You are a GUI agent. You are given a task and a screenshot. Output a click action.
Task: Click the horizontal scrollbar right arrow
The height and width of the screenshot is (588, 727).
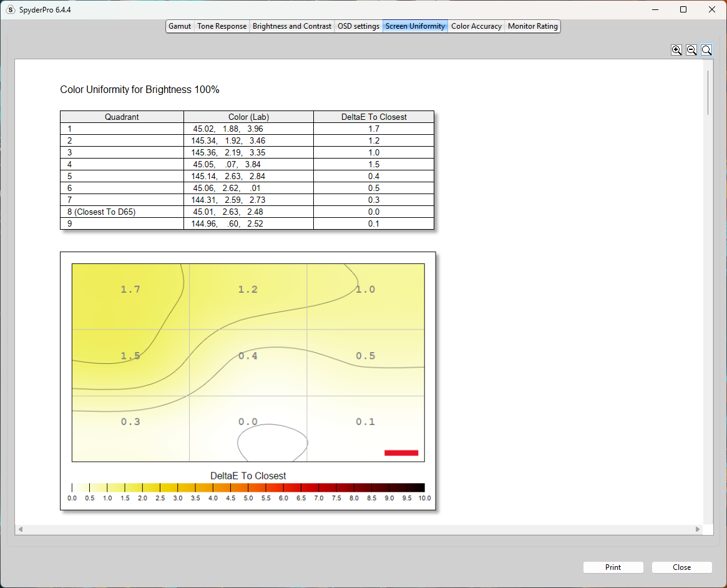(698, 529)
